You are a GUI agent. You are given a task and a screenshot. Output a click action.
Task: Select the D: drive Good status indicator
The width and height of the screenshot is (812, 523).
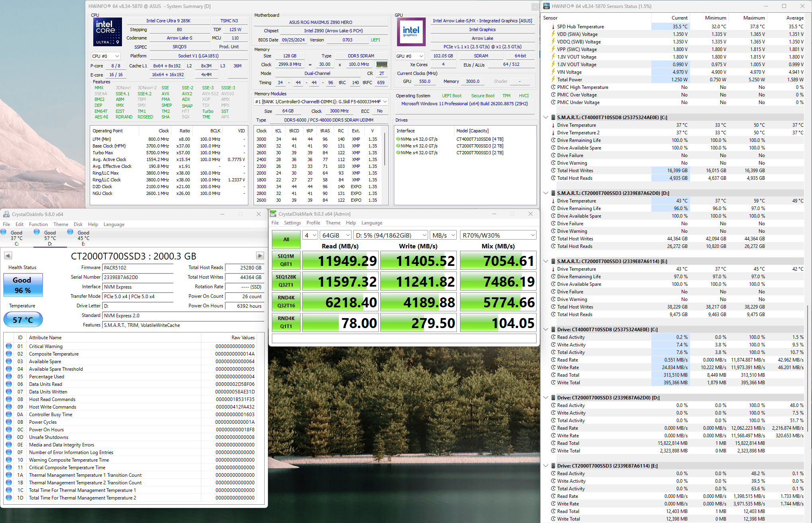tap(37, 232)
